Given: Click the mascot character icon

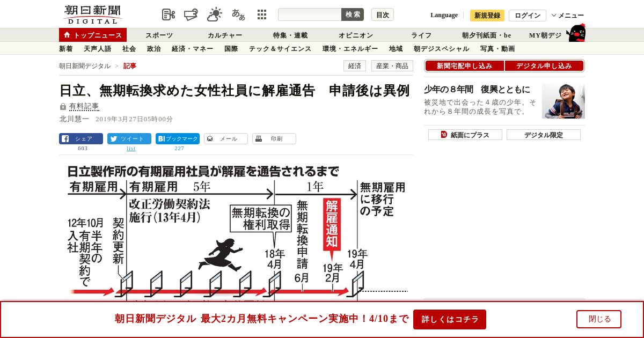Looking at the screenshot, I should click(x=576, y=33).
